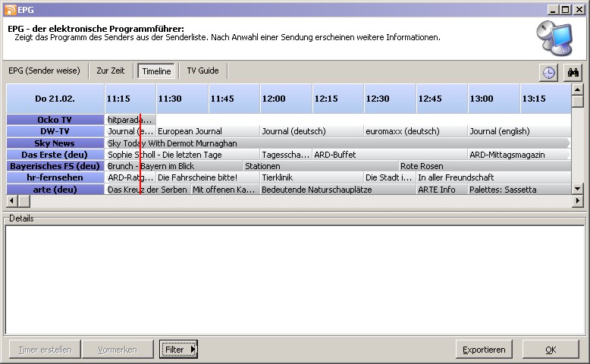Select the ARD-Mittagsmagazin programme

(519, 155)
